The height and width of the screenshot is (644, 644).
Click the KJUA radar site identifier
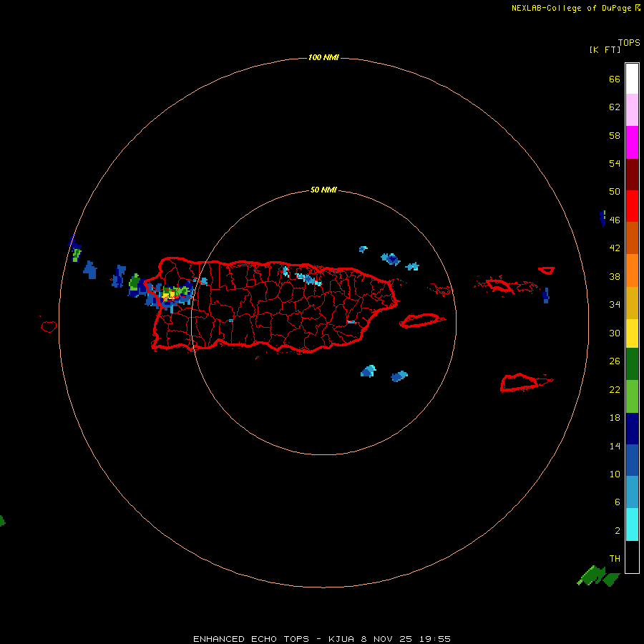pos(341,639)
